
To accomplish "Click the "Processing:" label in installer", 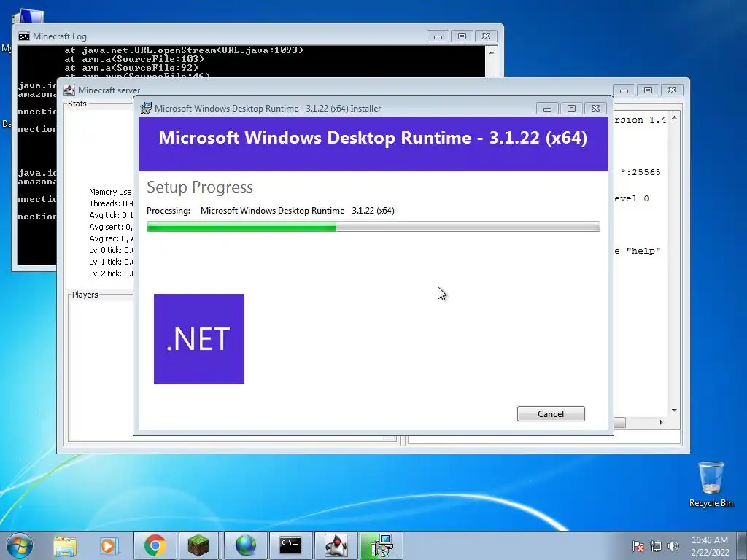I will pos(169,211).
